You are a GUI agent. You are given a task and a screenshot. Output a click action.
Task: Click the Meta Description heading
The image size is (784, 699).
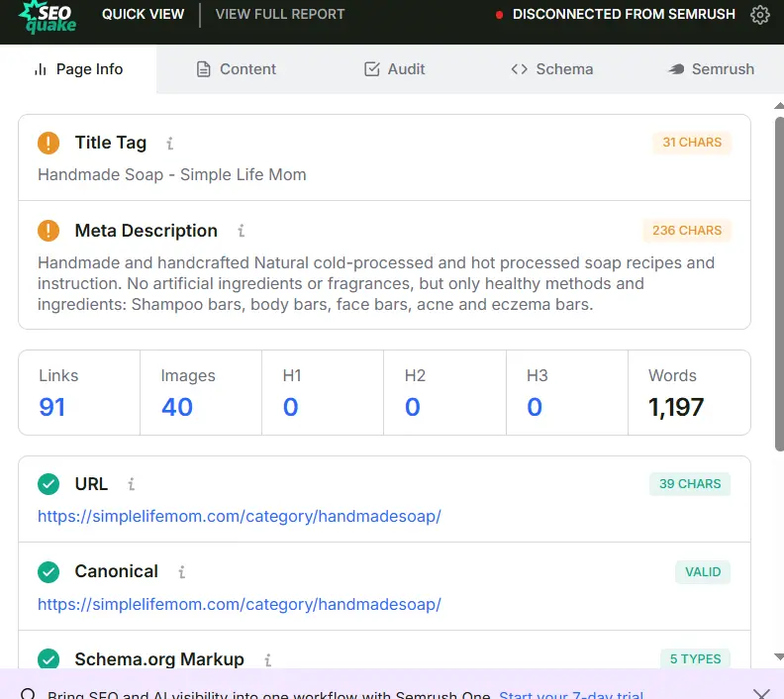coord(146,231)
